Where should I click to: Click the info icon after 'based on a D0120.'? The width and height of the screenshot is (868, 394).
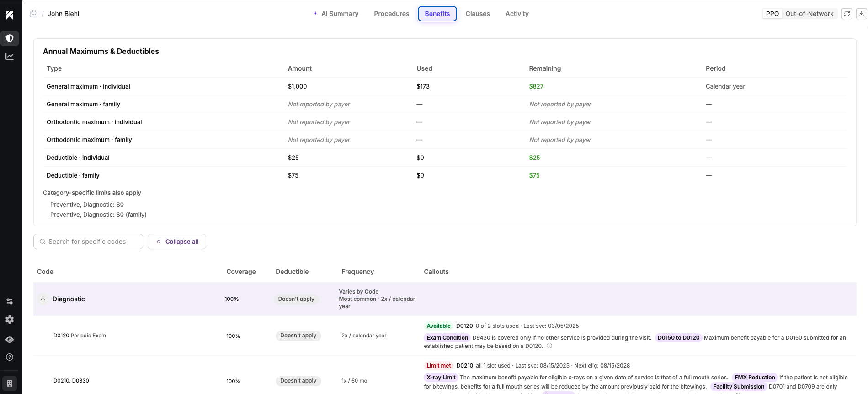coord(549,346)
